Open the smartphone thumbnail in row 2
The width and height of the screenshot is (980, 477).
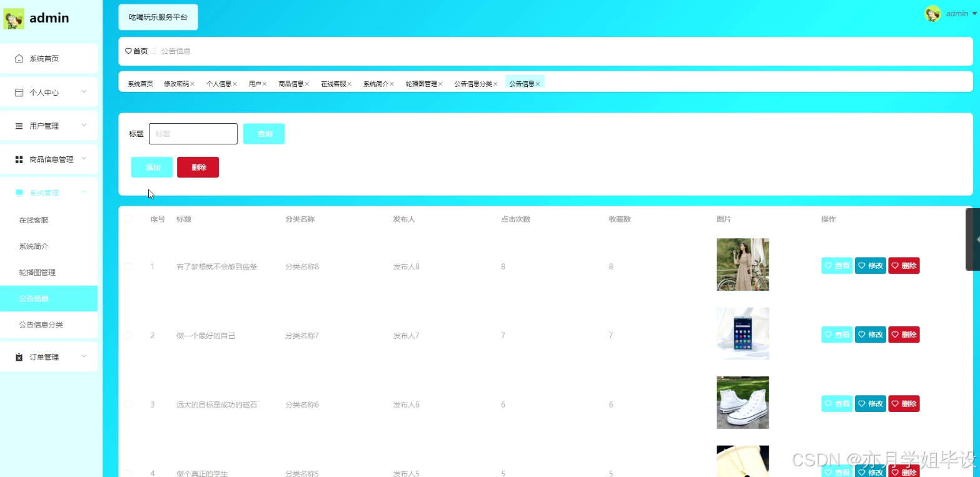[x=743, y=334]
